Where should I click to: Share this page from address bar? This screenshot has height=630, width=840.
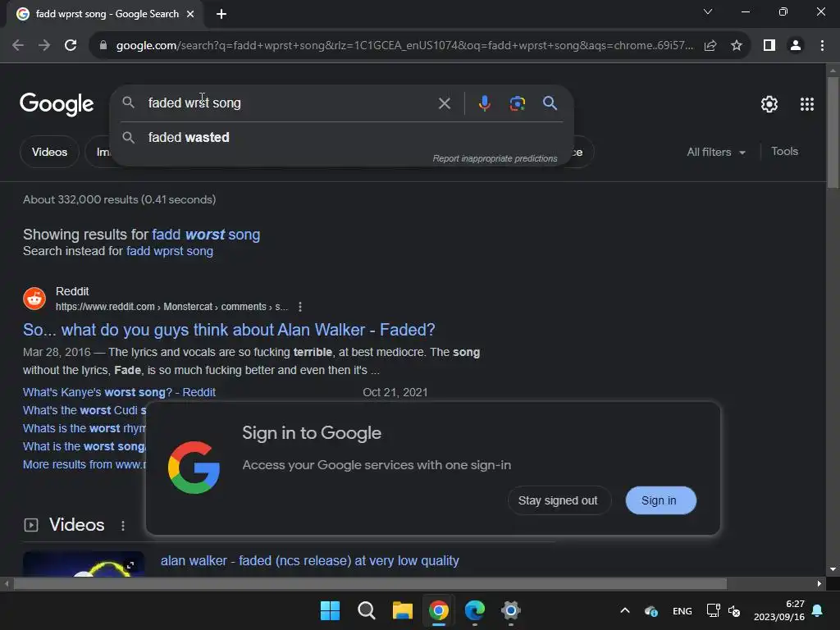710,46
